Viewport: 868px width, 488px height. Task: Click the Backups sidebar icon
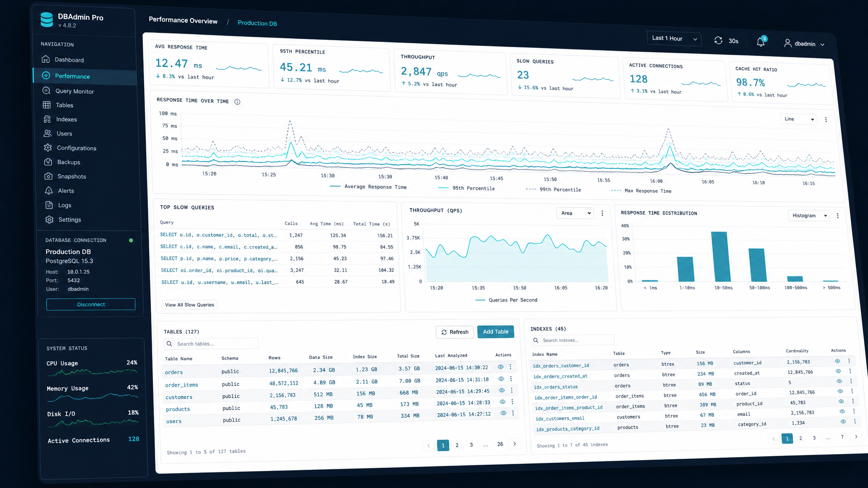(48, 162)
